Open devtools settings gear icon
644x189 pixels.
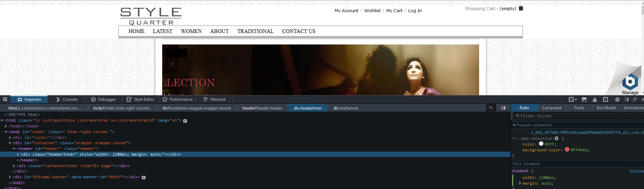(x=617, y=99)
